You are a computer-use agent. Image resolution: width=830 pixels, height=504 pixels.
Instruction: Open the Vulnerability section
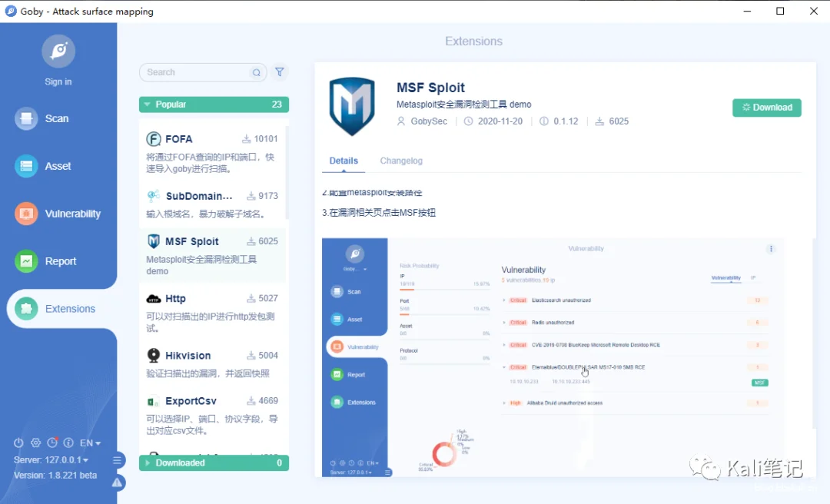pos(58,214)
